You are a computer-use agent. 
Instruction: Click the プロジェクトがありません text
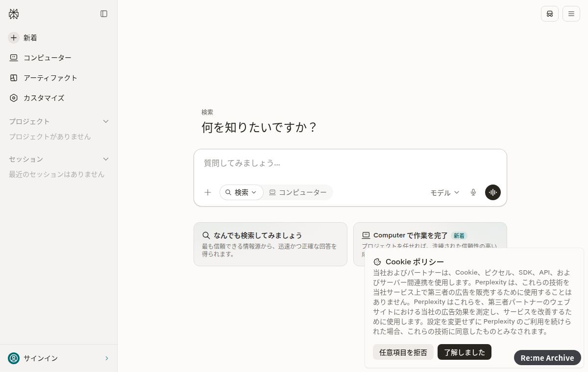[50, 137]
